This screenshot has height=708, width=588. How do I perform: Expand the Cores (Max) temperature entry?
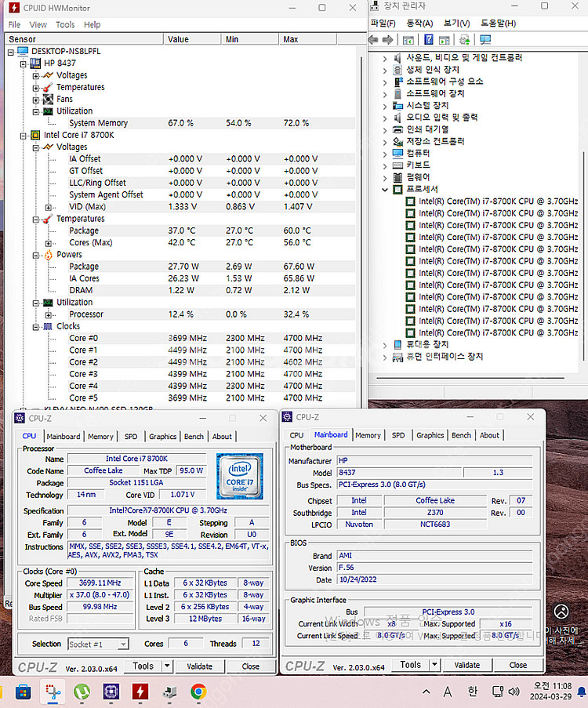pos(49,243)
